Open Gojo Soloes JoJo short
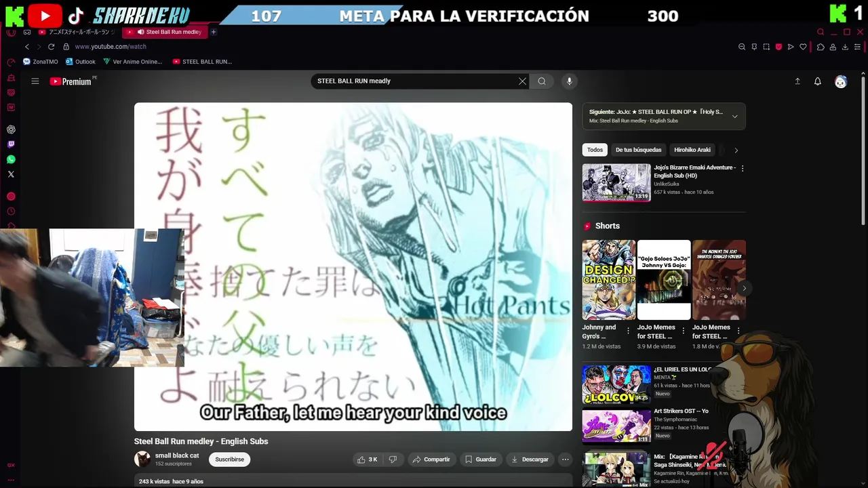The width and height of the screenshot is (868, 488). (664, 279)
